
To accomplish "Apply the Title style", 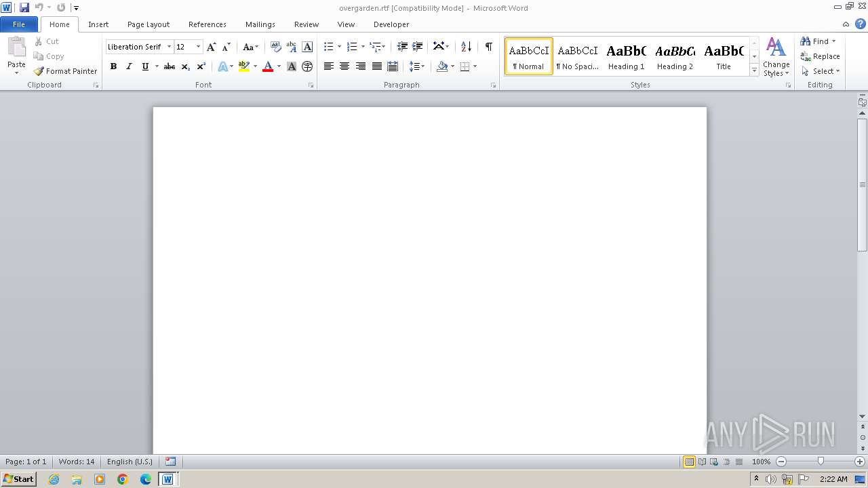I will (724, 56).
